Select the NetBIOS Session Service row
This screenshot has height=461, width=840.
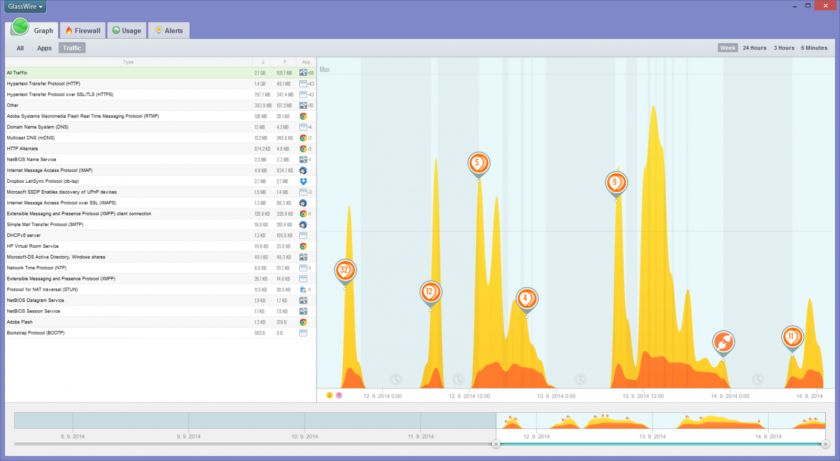[x=160, y=311]
